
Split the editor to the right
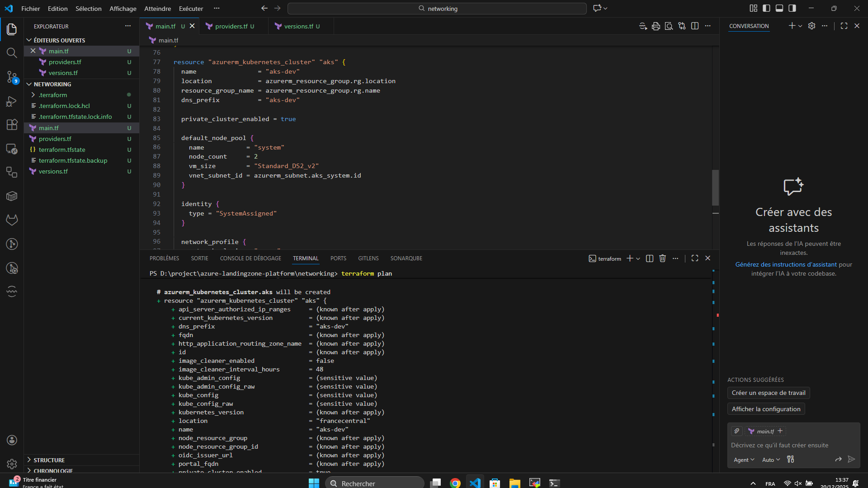click(x=695, y=26)
